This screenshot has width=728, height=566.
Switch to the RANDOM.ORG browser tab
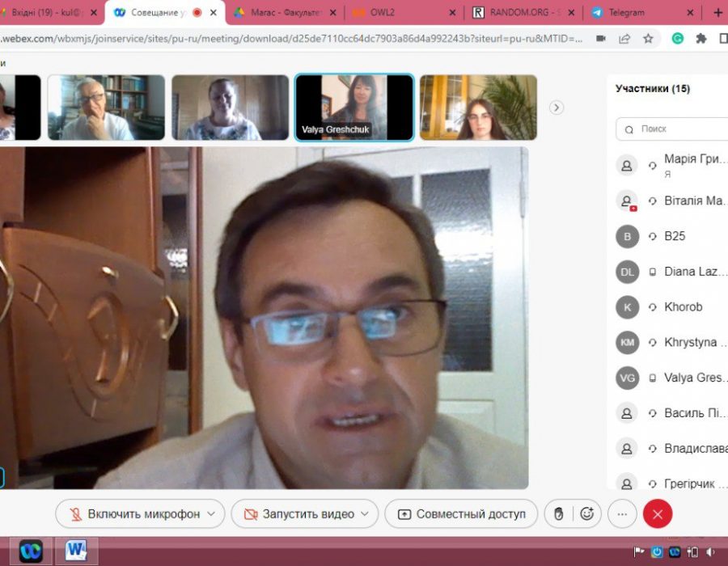tap(518, 12)
